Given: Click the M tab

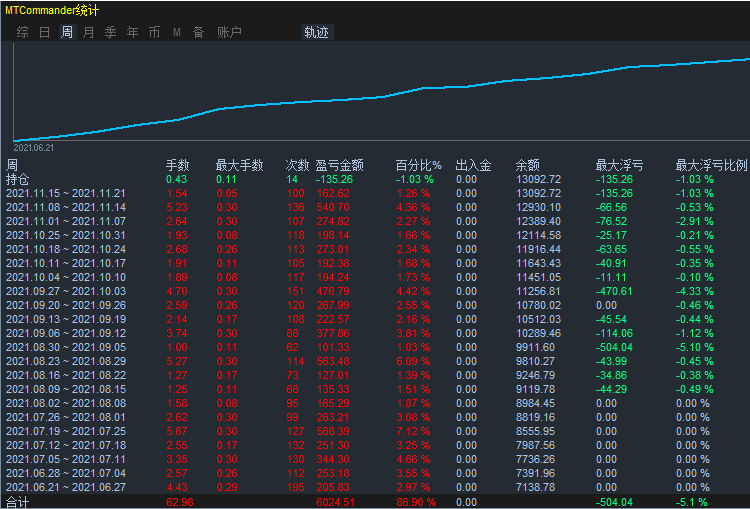Looking at the screenshot, I should pyautogui.click(x=176, y=32).
